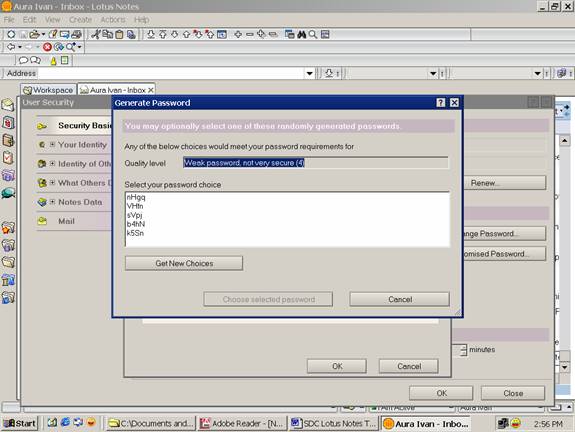This screenshot has width=575, height=432.
Task: Click the Quality level field
Action: (315, 163)
